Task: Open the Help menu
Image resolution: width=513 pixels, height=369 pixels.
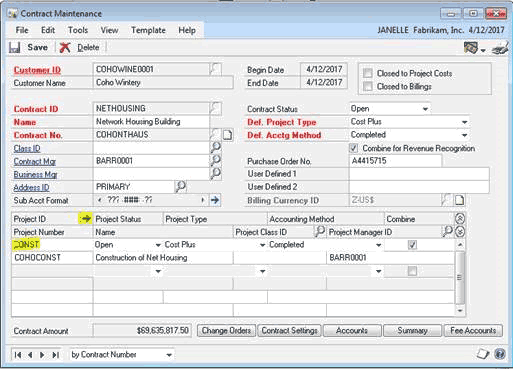Action: (x=187, y=30)
